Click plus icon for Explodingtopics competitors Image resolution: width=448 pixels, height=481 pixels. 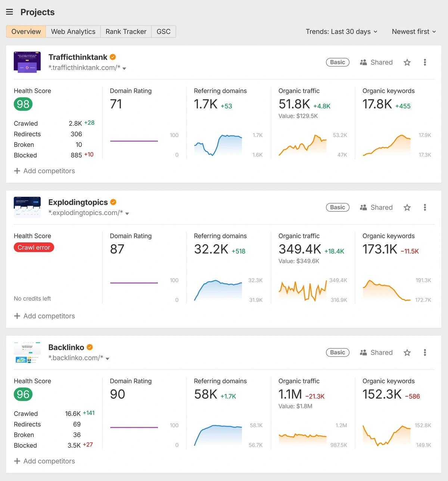tap(17, 316)
